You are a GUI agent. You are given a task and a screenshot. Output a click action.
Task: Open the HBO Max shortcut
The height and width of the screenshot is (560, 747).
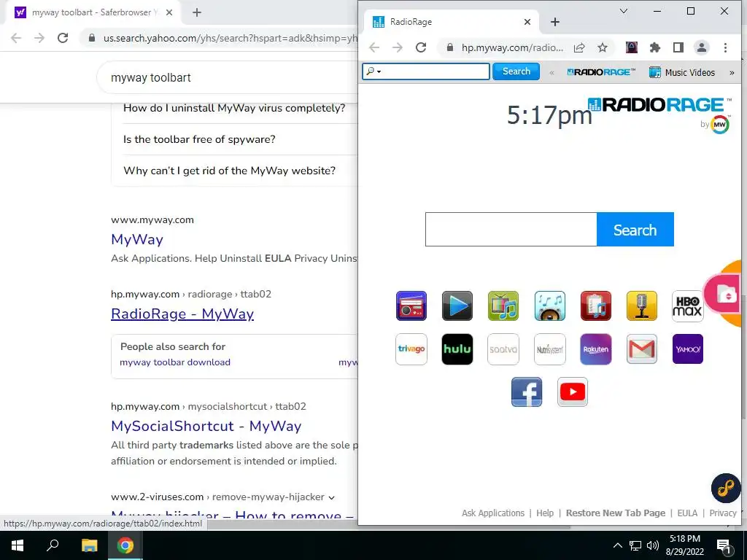click(x=687, y=306)
